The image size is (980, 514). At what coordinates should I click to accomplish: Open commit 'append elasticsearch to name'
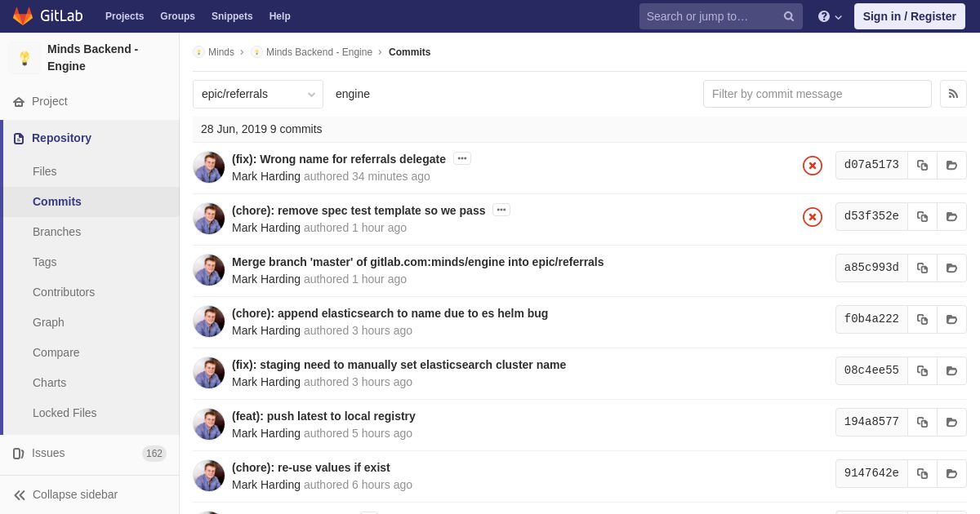pyautogui.click(x=390, y=313)
